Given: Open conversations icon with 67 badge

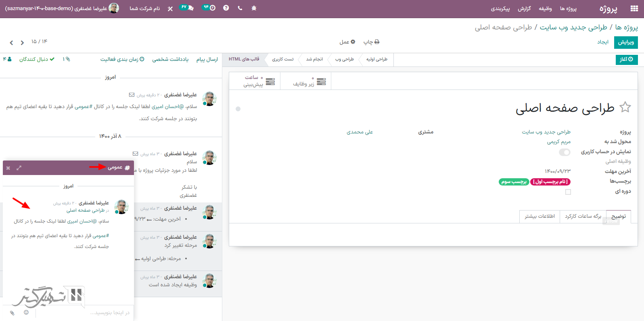Looking at the screenshot, I should 186,8.
